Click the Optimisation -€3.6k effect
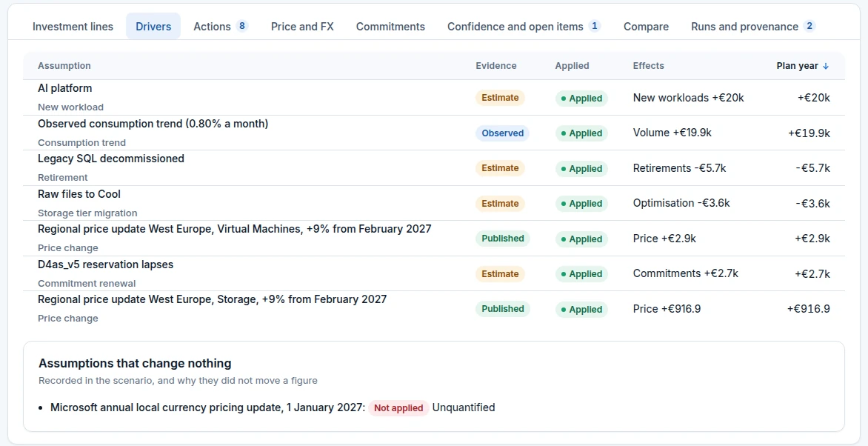Viewport: 868px width, 446px height. (681, 203)
